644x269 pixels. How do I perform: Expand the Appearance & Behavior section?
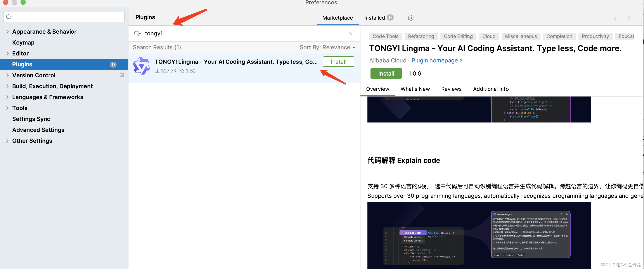7,31
